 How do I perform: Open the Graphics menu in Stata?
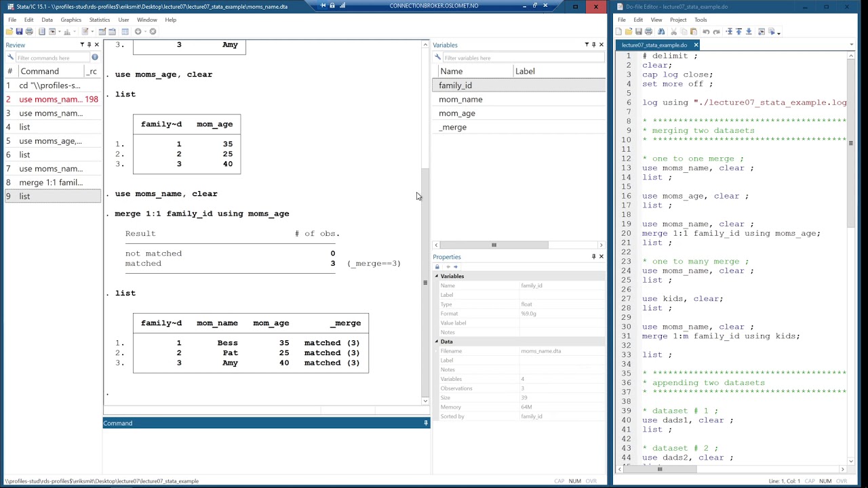pyautogui.click(x=71, y=20)
